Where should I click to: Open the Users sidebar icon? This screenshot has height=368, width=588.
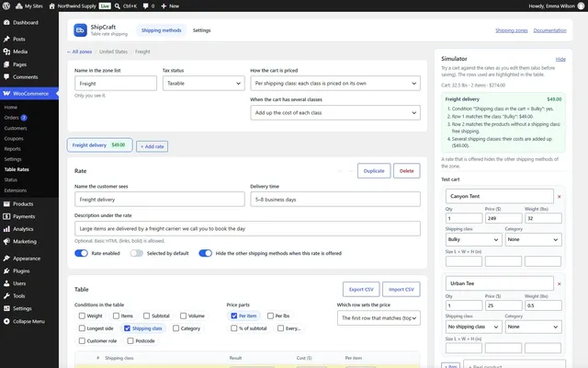(6, 283)
